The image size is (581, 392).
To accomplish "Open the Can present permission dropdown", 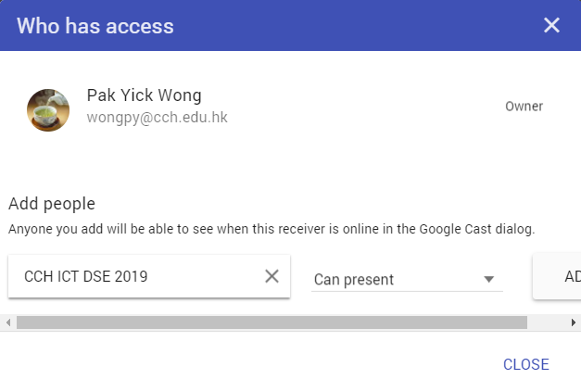I will [x=406, y=279].
